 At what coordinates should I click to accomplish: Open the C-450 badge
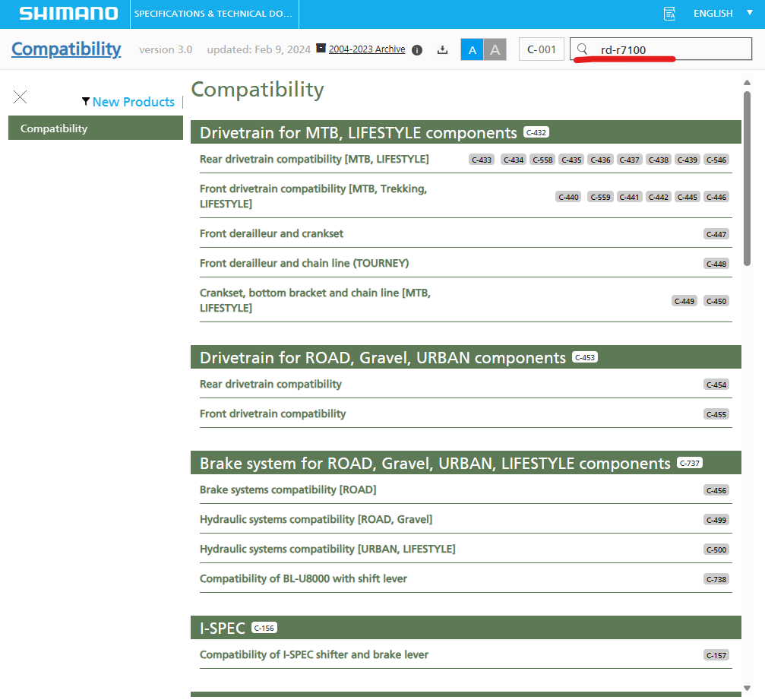tap(716, 301)
